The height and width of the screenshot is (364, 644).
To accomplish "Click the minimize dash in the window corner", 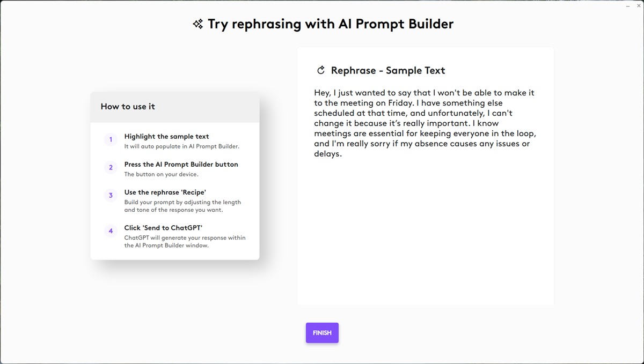I will (628, 6).
